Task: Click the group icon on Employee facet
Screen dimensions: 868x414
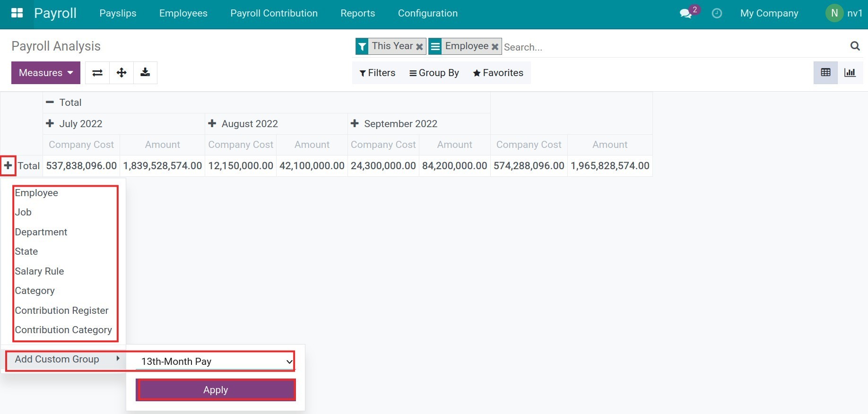Action: tap(435, 46)
